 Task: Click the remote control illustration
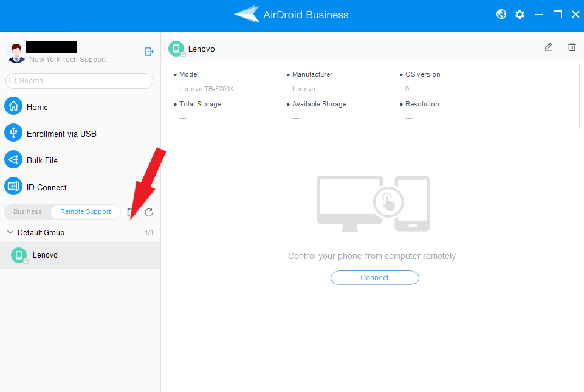coord(373,204)
